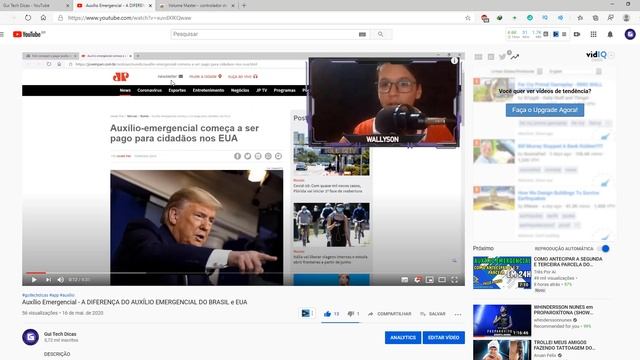Open subtitles/captions in the player
This screenshot has width=640, height=360.
click(x=404, y=280)
